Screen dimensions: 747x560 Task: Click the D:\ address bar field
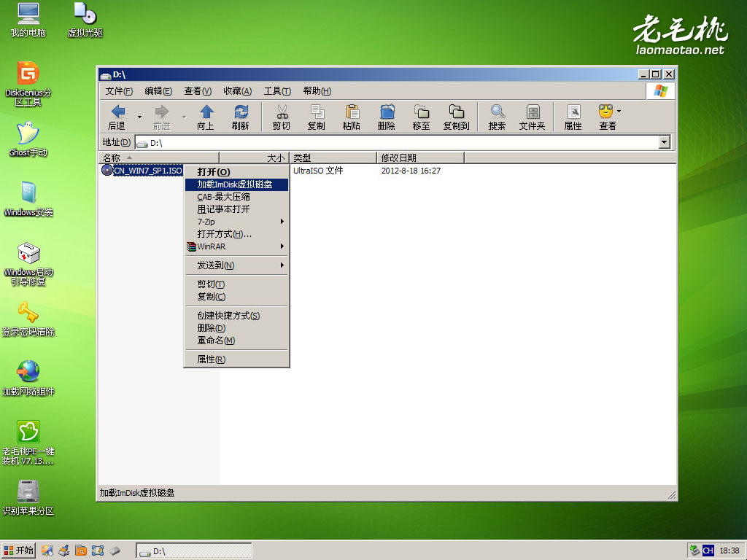coord(398,142)
